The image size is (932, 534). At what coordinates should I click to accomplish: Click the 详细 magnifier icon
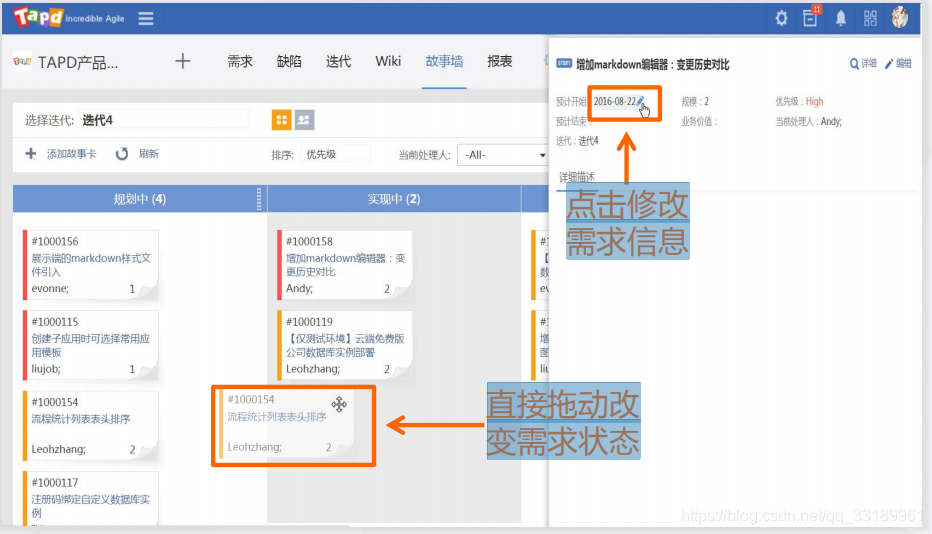(x=854, y=64)
